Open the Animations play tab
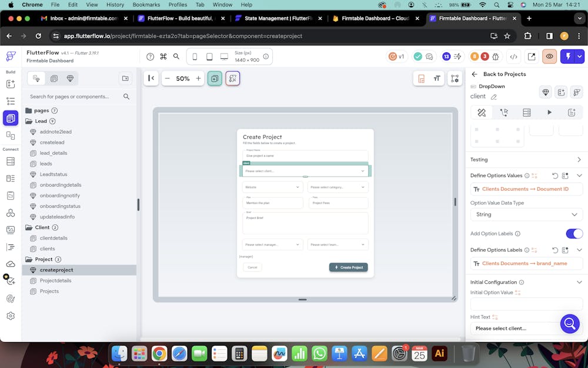Screen dimensions: 588x368 point(549,112)
